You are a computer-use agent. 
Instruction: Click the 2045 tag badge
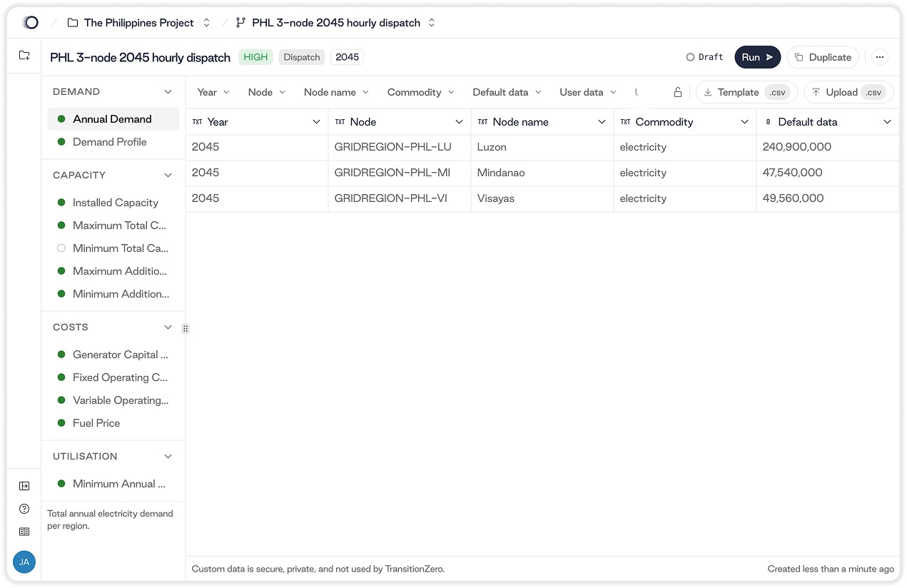click(x=347, y=57)
